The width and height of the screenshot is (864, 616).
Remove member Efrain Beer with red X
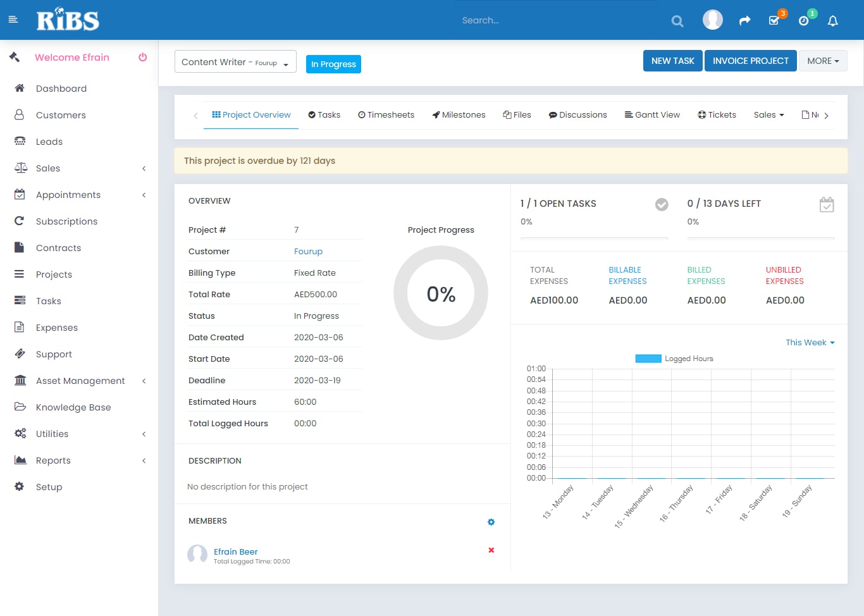(x=491, y=550)
